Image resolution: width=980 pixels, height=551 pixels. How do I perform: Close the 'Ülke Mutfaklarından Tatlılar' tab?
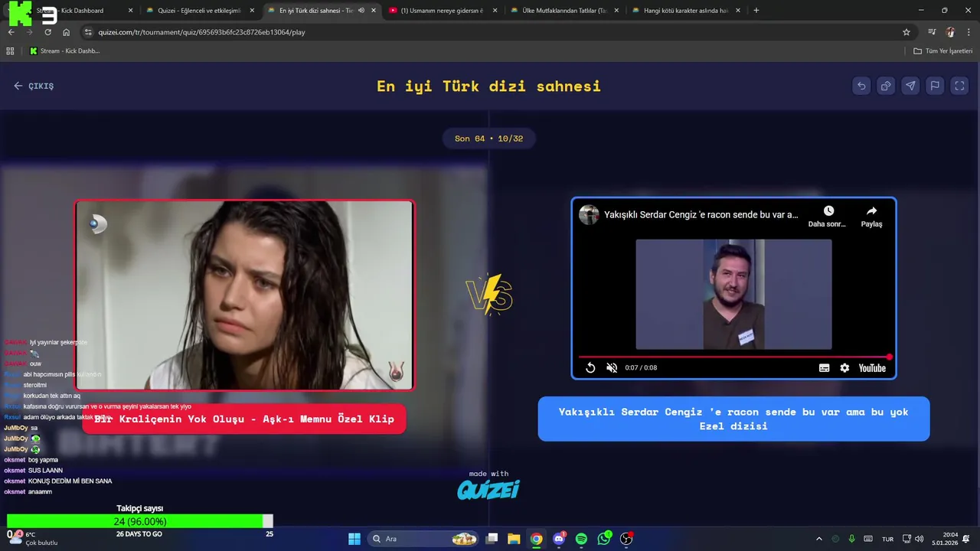click(616, 11)
